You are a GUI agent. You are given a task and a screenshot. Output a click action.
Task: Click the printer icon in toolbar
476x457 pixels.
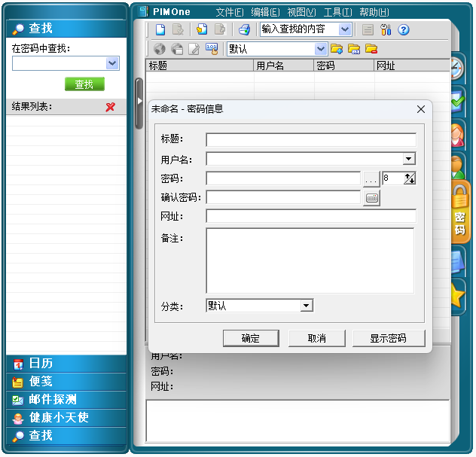(244, 29)
